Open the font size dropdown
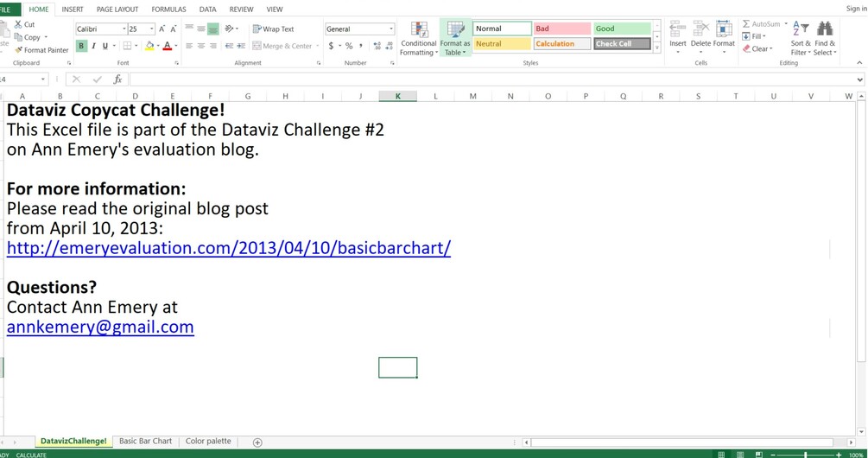 pos(152,29)
